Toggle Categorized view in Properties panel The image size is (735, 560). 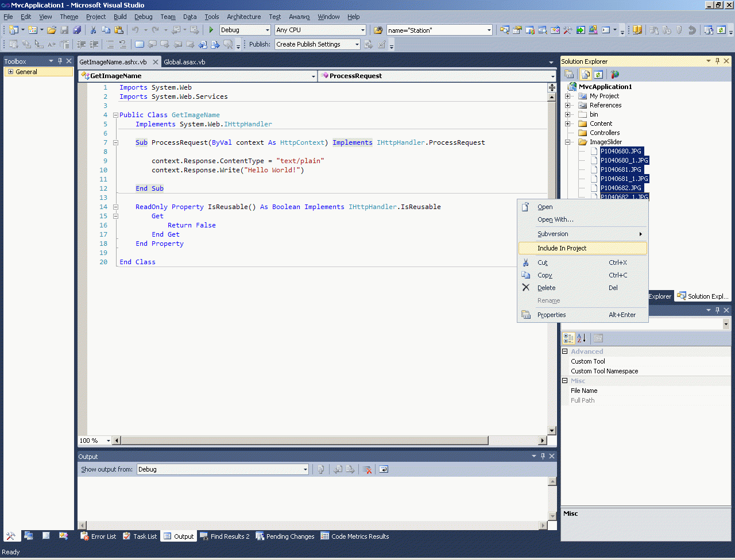[x=568, y=338]
